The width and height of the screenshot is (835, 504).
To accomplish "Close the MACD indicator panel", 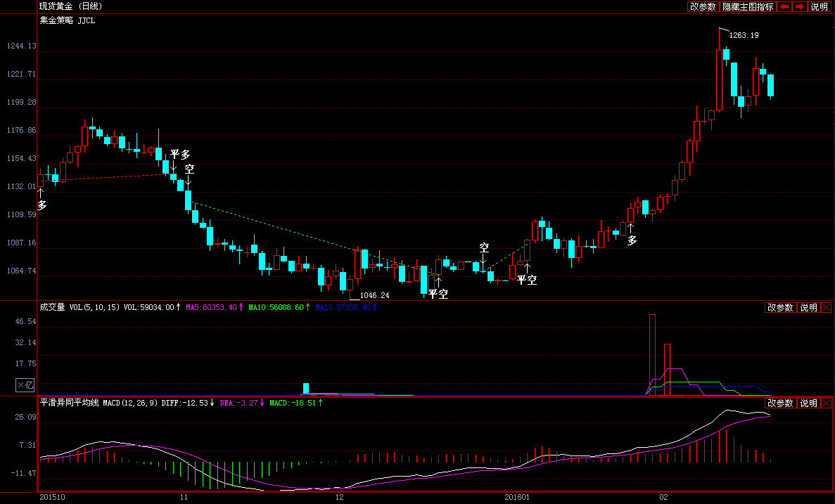I will 826,403.
